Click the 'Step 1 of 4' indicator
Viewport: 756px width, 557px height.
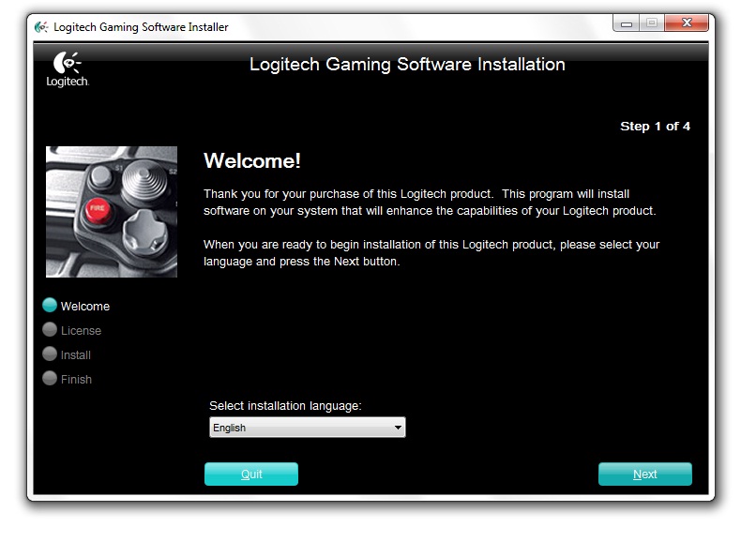655,127
